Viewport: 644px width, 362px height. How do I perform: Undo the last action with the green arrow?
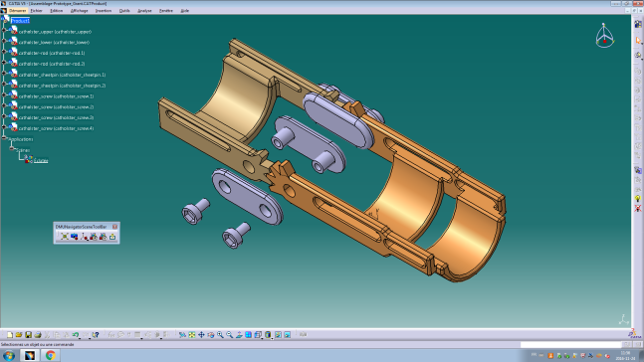(76, 335)
